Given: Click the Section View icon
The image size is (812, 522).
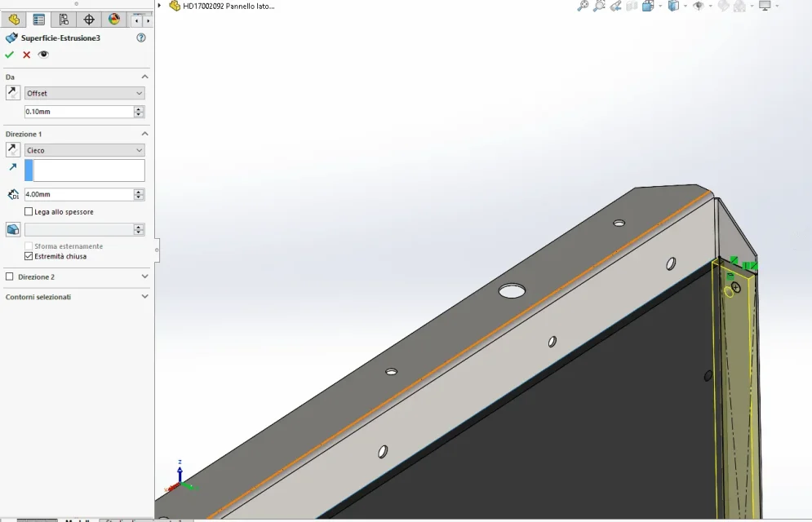Looking at the screenshot, I should tap(632, 6).
